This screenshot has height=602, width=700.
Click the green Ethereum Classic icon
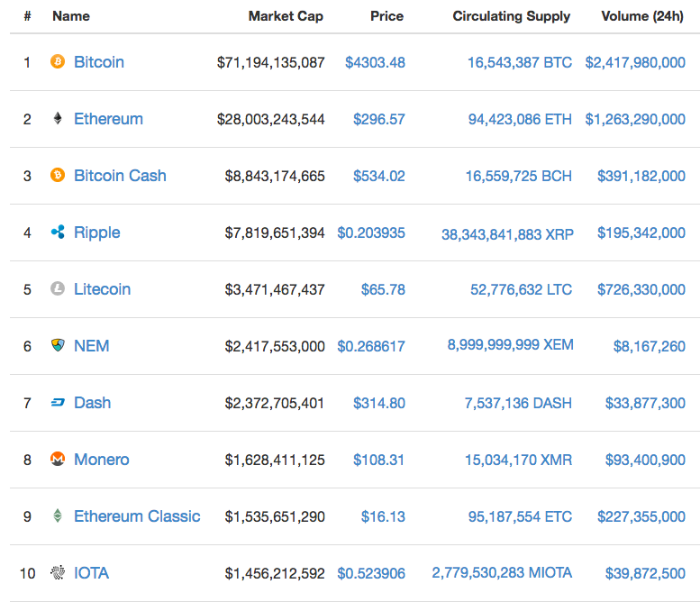(58, 515)
